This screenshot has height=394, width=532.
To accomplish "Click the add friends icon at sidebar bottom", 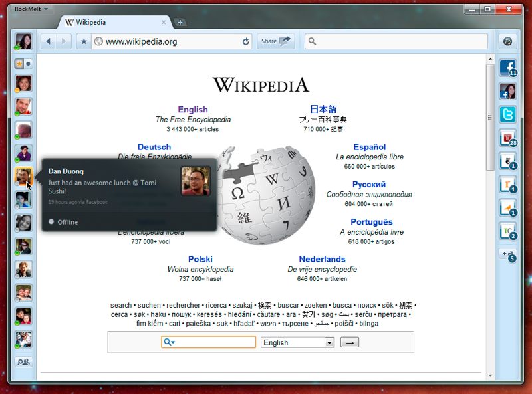I will pyautogui.click(x=23, y=362).
